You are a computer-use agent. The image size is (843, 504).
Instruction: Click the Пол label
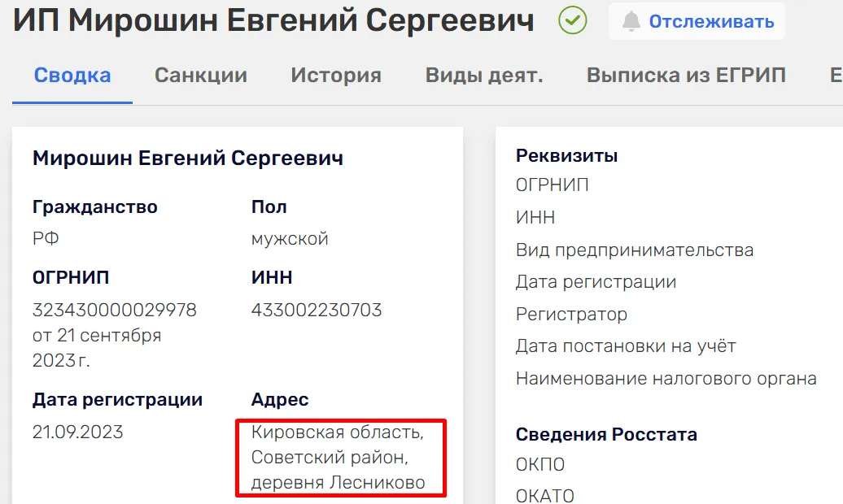269,206
